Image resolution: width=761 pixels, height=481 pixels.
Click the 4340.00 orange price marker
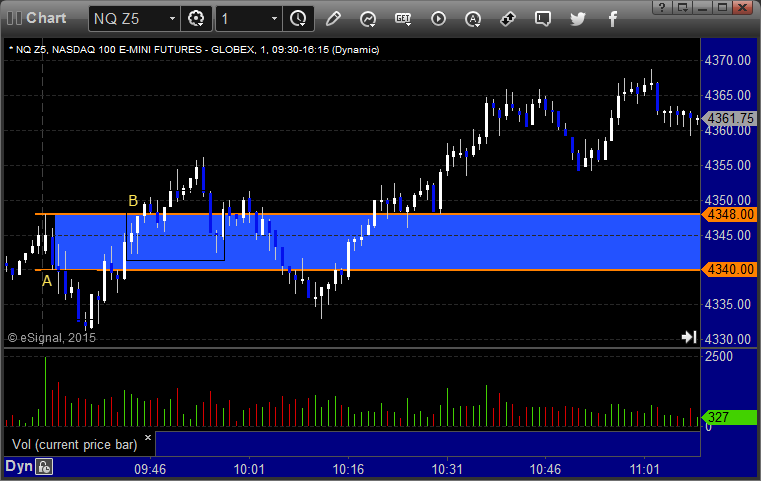[729, 269]
